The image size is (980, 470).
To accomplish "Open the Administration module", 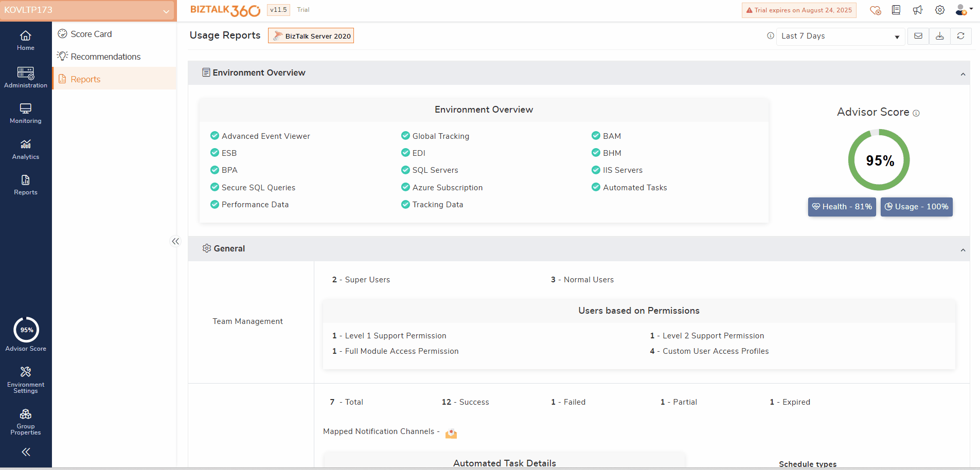I will click(x=26, y=78).
